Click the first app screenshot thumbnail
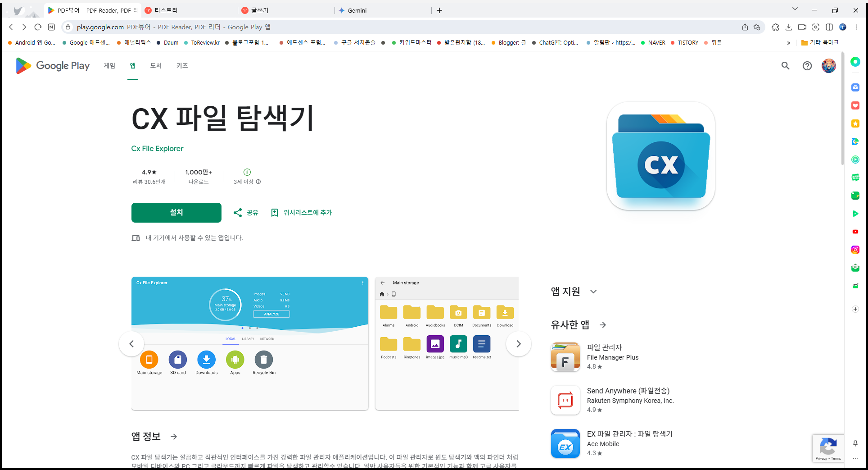868x470 pixels. [250, 343]
